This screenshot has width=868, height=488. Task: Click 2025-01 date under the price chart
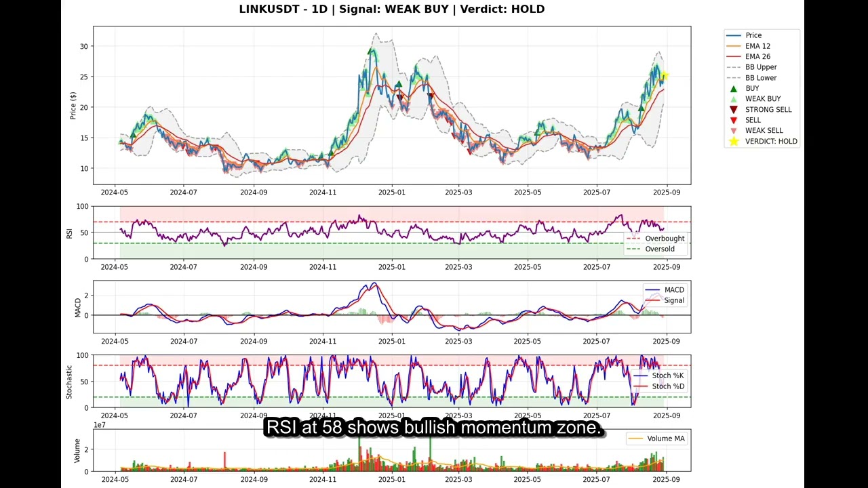point(392,192)
